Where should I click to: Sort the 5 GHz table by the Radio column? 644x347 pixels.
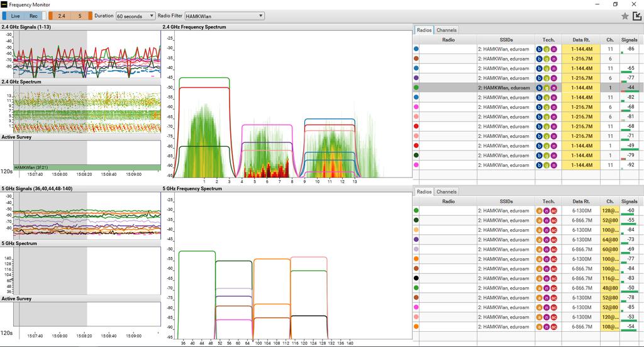tap(448, 202)
